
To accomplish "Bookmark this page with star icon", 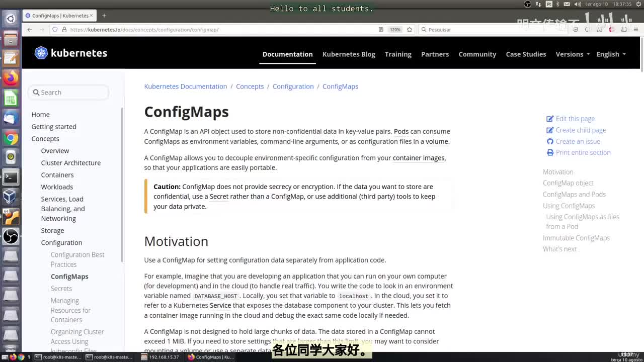I will pyautogui.click(x=410, y=30).
